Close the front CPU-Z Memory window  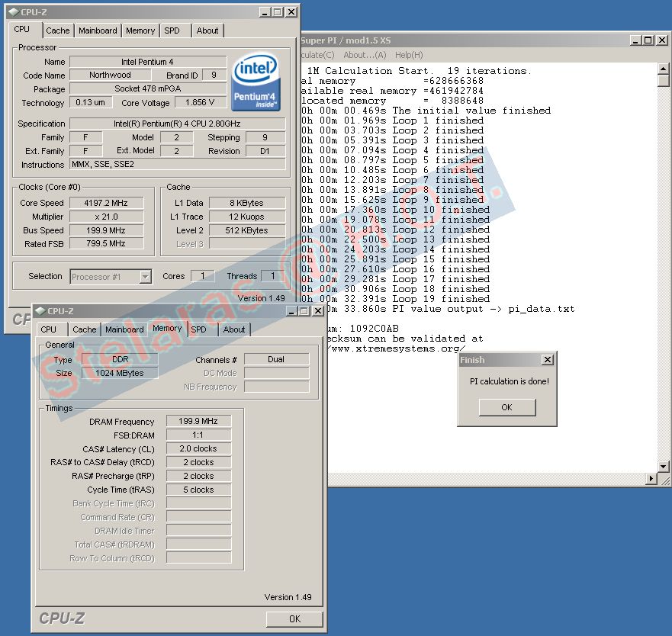point(317,310)
